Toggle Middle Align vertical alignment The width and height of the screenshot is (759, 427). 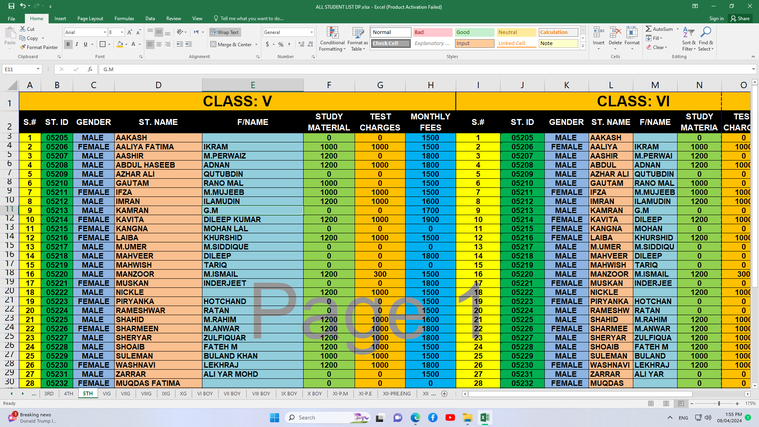(x=159, y=32)
